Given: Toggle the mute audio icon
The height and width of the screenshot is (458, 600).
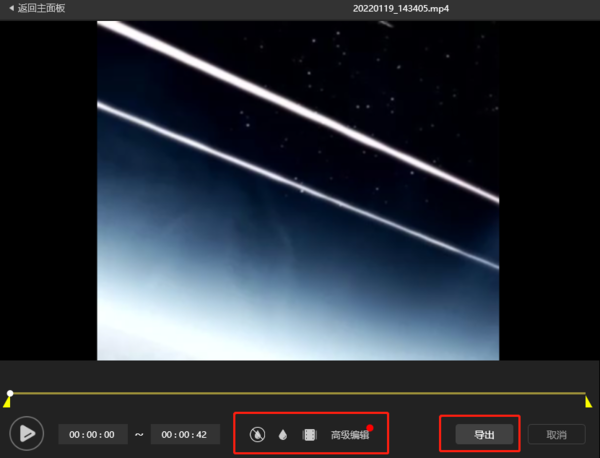Looking at the screenshot, I should 257,435.
